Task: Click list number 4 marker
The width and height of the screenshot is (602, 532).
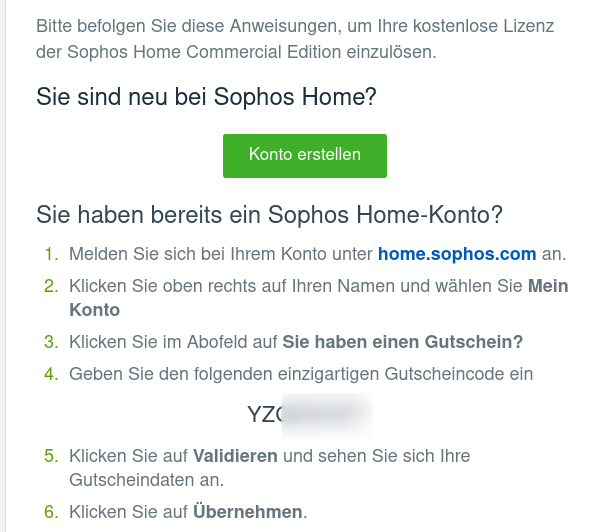Action: pyautogui.click(x=51, y=374)
